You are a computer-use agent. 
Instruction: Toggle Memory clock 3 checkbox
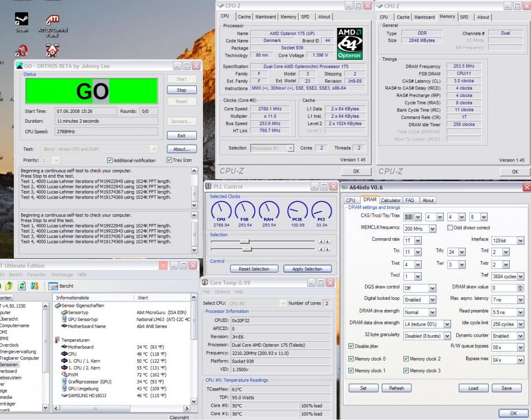click(x=406, y=371)
